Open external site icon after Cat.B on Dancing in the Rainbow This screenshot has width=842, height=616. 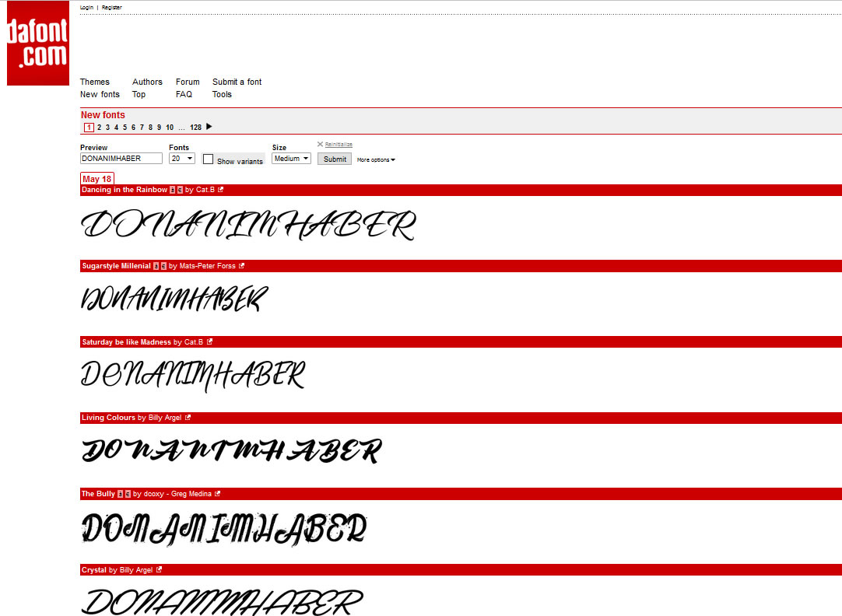pyautogui.click(x=220, y=190)
